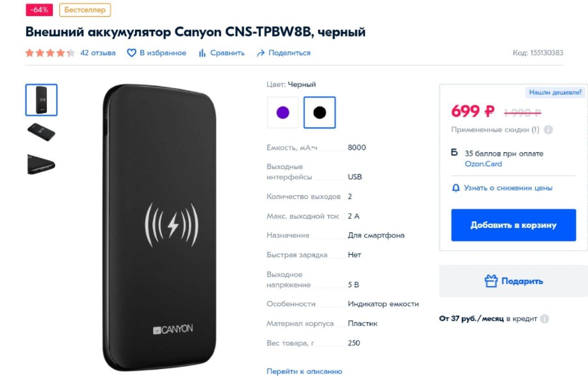Viewport: 588px width, 380px height.
Task: Select the purple color option
Action: [283, 112]
